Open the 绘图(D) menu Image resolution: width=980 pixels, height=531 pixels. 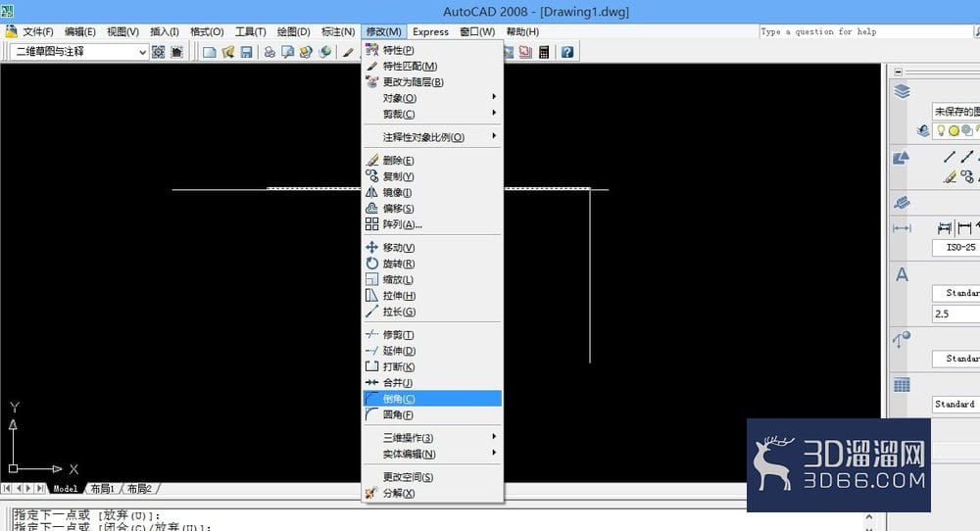(x=293, y=31)
